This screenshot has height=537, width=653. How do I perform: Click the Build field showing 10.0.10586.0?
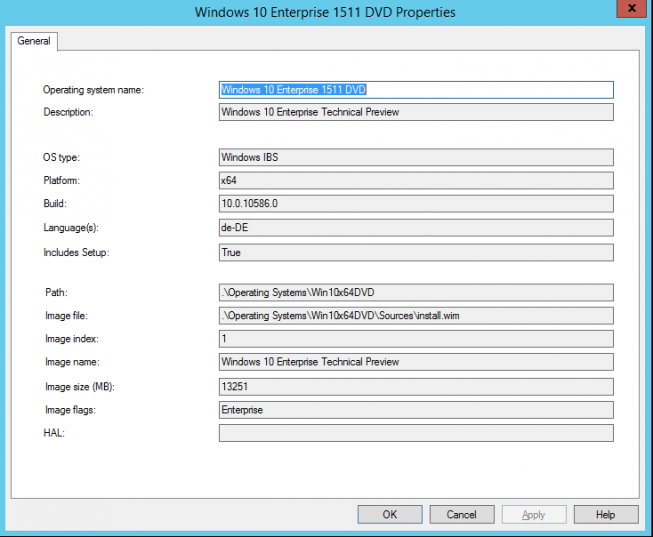click(416, 204)
